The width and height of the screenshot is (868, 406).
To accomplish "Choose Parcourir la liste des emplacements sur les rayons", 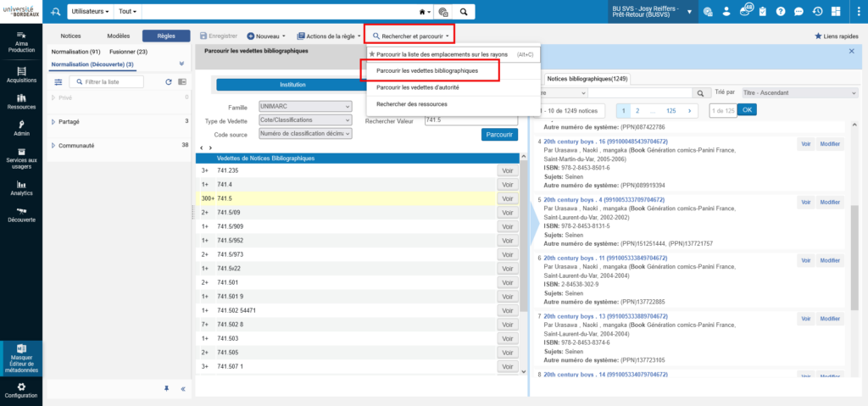I will (x=442, y=54).
